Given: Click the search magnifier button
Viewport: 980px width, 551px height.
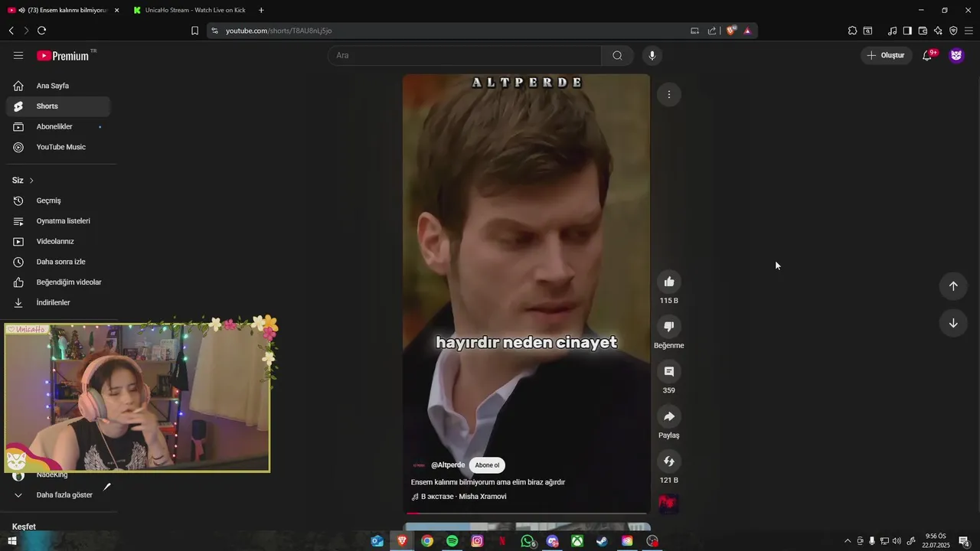Looking at the screenshot, I should coord(617,55).
